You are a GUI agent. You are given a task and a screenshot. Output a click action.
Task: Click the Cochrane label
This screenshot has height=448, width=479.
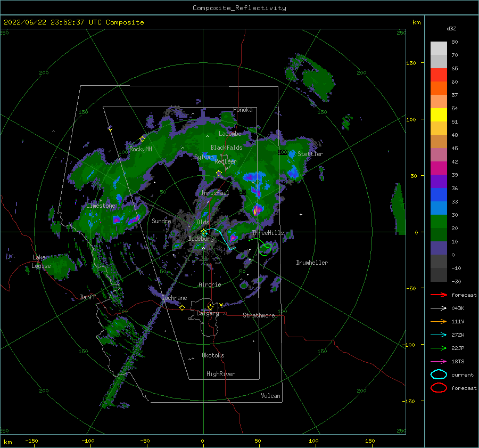coord(174,298)
